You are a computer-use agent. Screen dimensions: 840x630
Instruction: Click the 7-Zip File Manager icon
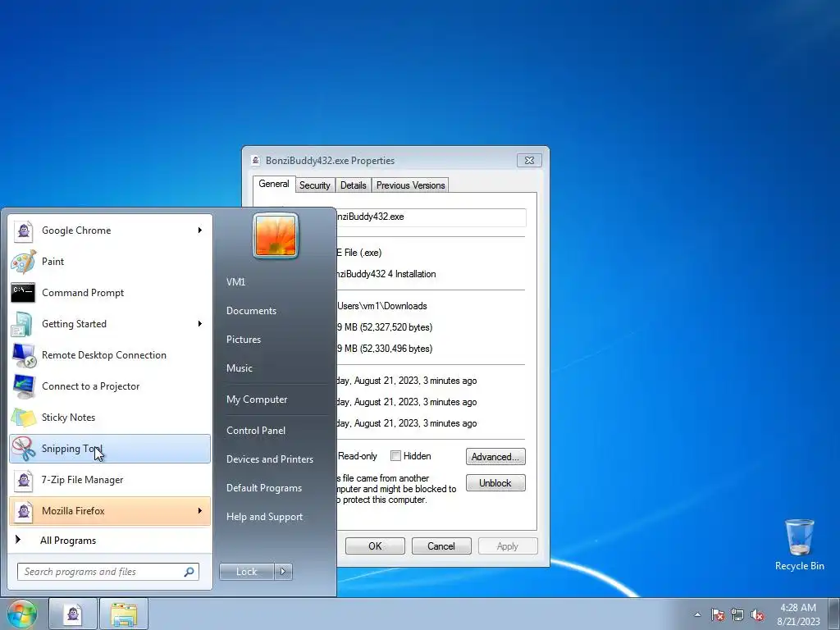click(x=24, y=479)
